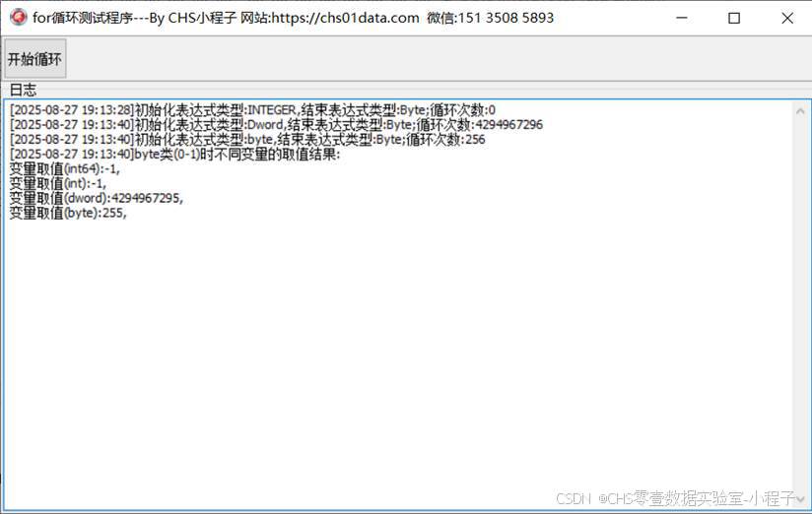Close the for循环测试程序 window

tap(786, 18)
